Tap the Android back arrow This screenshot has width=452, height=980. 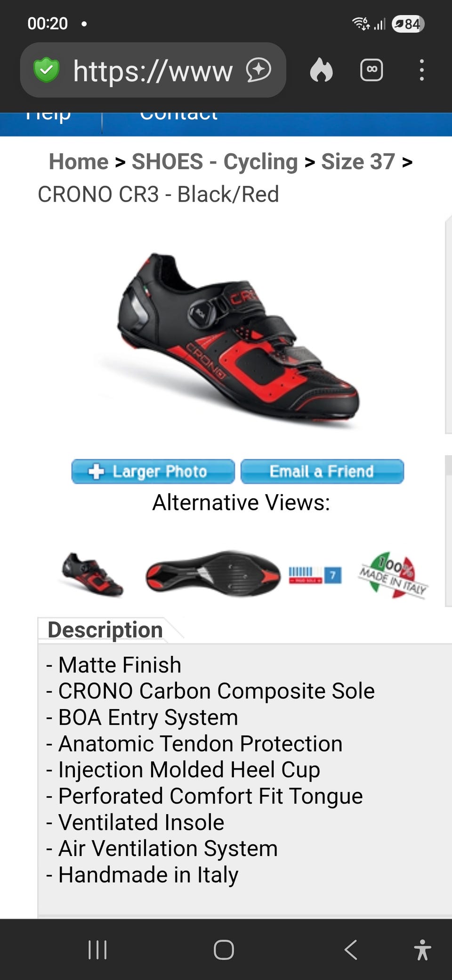[x=351, y=949]
